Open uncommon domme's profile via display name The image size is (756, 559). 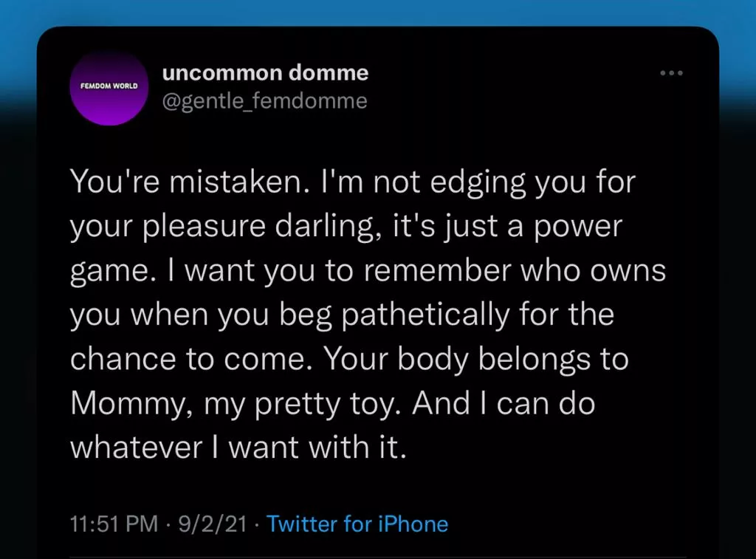point(266,72)
